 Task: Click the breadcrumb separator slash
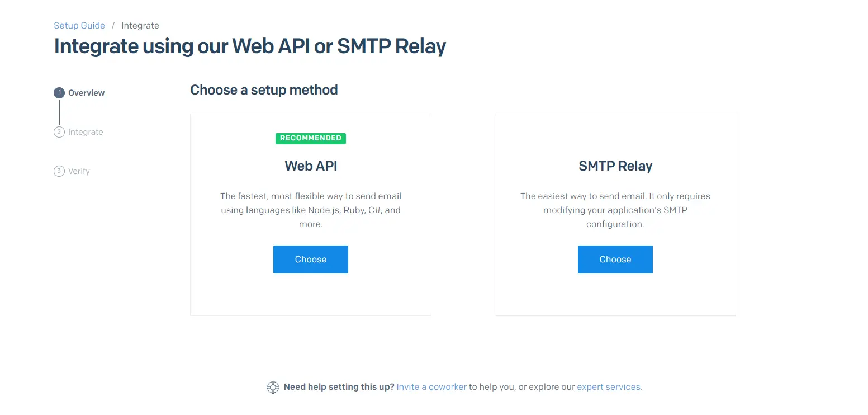coord(113,25)
